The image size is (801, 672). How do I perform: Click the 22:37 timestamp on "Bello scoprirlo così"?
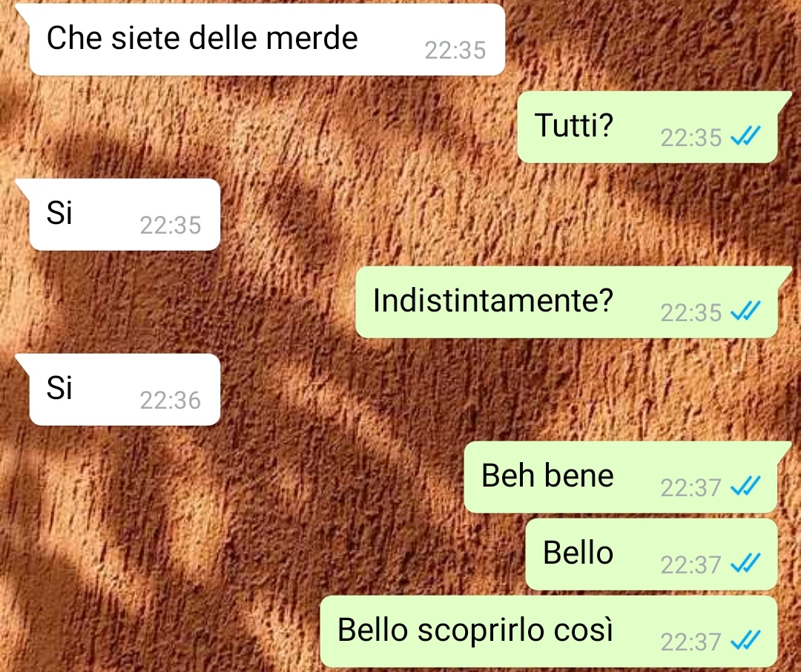(690, 642)
